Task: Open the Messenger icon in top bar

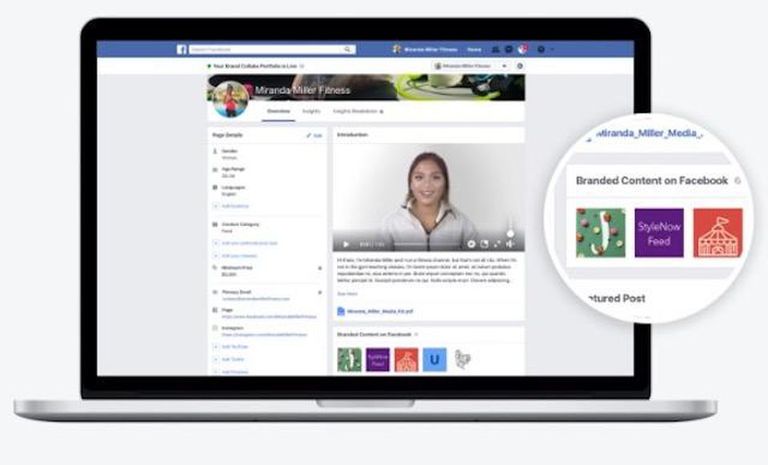Action: pyautogui.click(x=509, y=49)
